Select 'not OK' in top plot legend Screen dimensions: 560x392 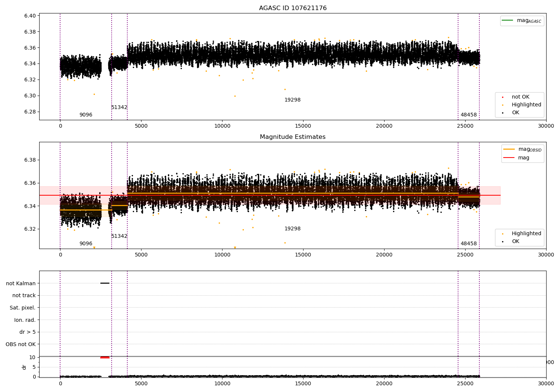(x=520, y=97)
